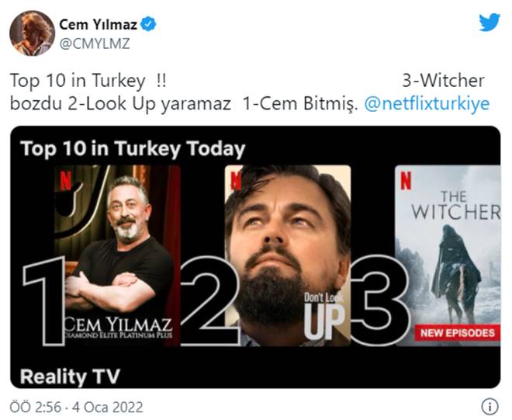Open the tweet info icon
The image size is (512, 420).
[x=490, y=407]
